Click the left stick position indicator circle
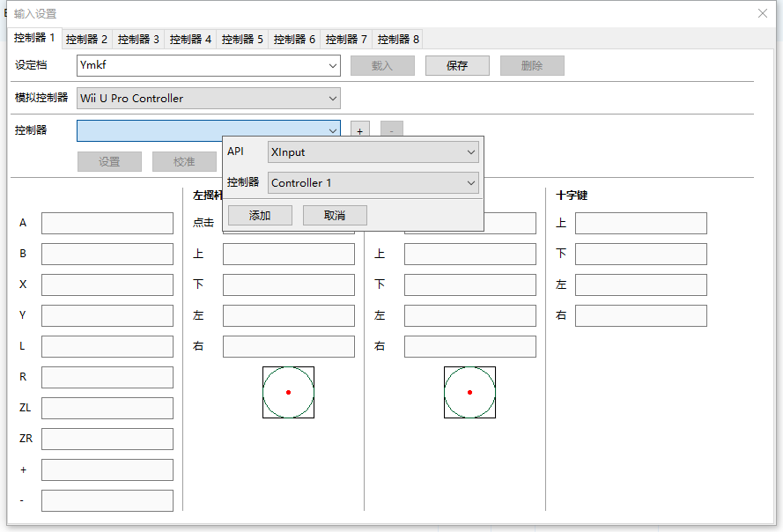 pos(288,392)
